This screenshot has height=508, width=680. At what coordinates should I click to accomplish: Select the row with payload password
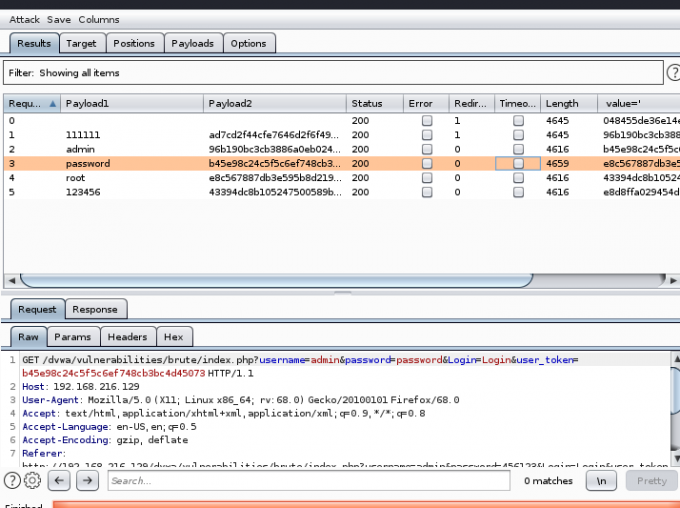pyautogui.click(x=342, y=164)
